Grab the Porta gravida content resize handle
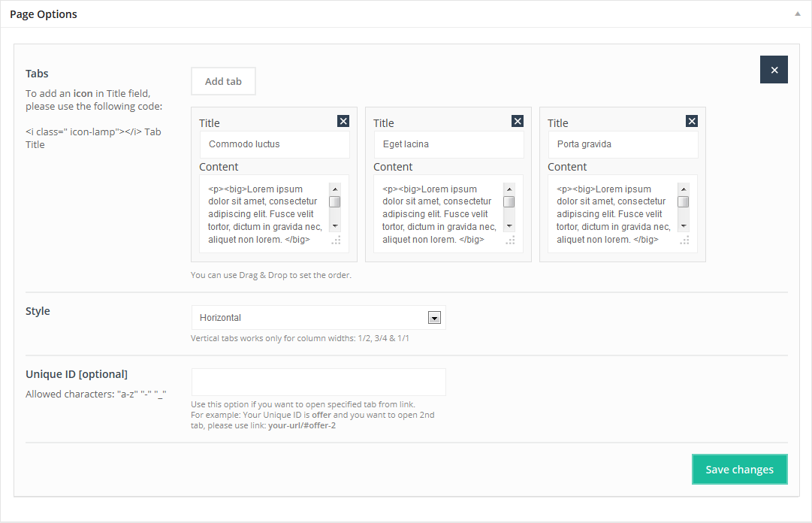Image resolution: width=812 pixels, height=523 pixels. coord(684,240)
